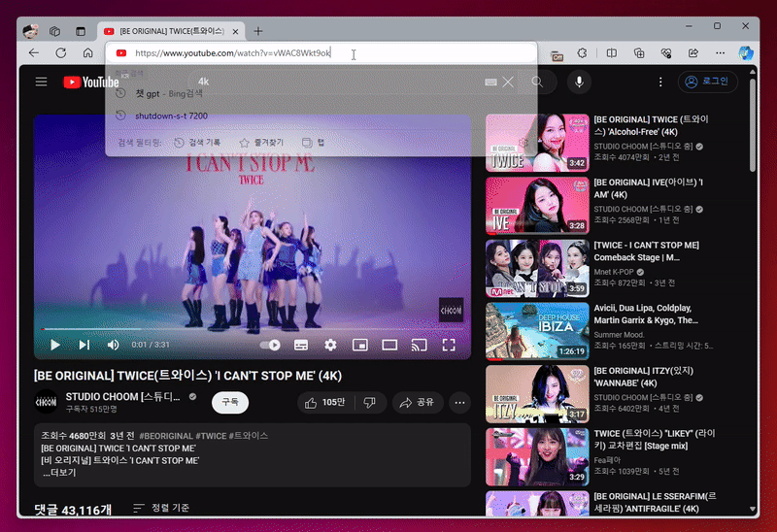Click the toolbar icon labeled Off
The height and width of the screenshot is (532, 777).
pos(557,55)
